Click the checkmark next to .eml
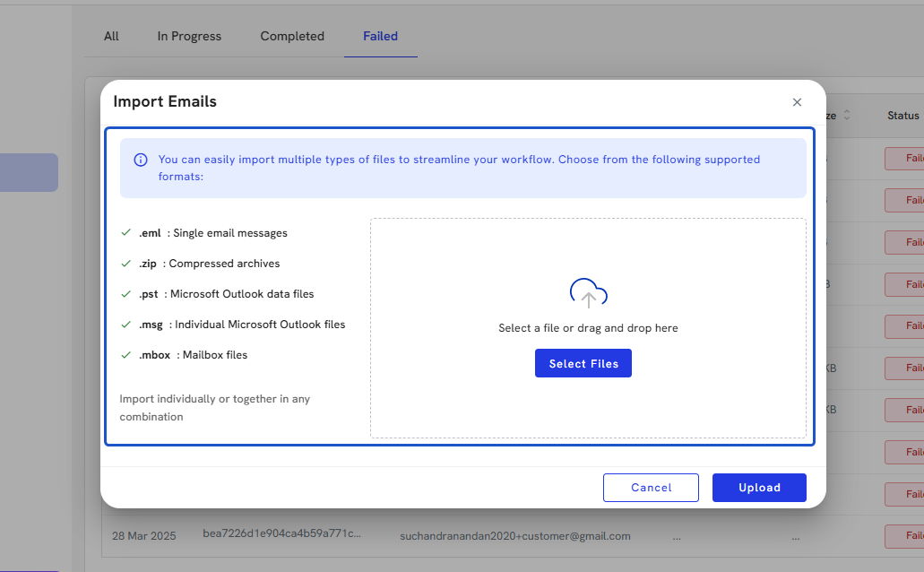Screen dimensions: 924x572 pos(126,233)
